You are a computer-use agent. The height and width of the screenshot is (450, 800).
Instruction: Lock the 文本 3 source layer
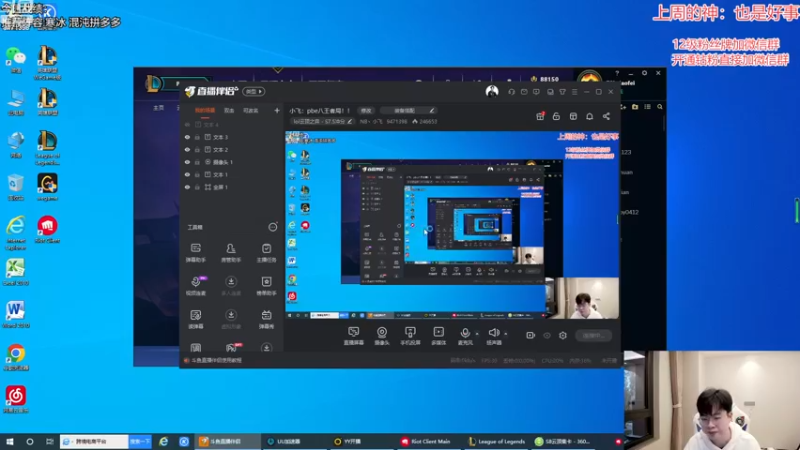(x=197, y=137)
